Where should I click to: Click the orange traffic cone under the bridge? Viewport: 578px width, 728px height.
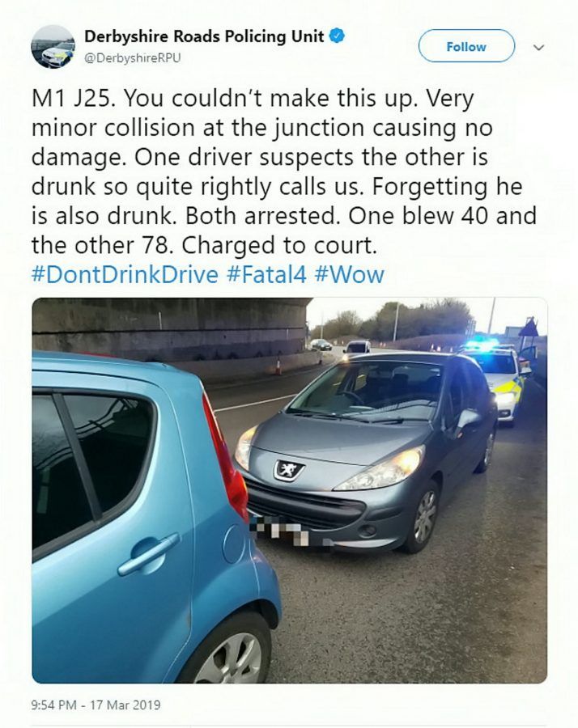278,366
